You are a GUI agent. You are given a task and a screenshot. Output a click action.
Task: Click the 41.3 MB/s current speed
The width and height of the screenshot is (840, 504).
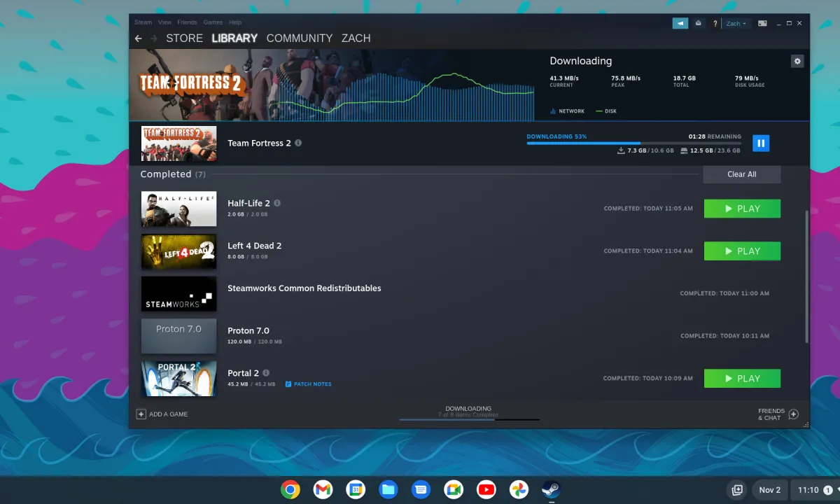click(564, 78)
